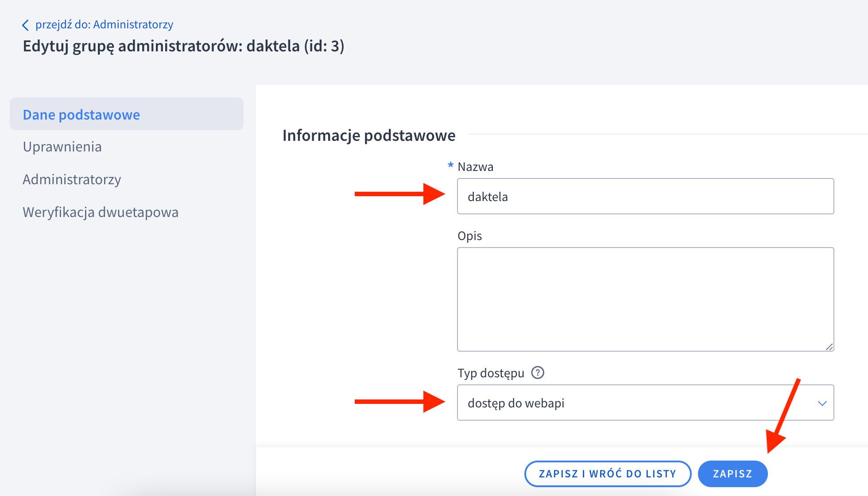Open Weryfikacja dwuetapowa settings

coord(101,212)
